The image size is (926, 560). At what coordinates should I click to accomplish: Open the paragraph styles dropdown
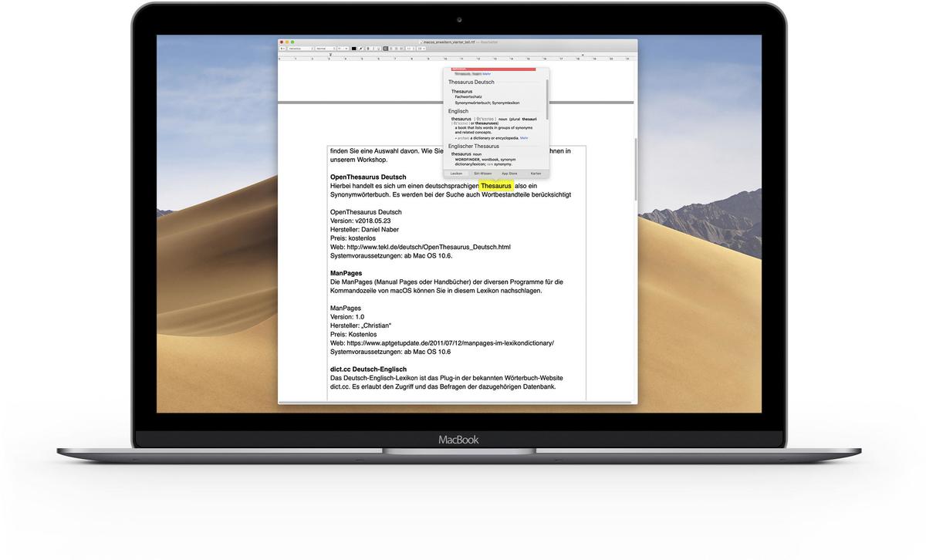click(x=282, y=48)
